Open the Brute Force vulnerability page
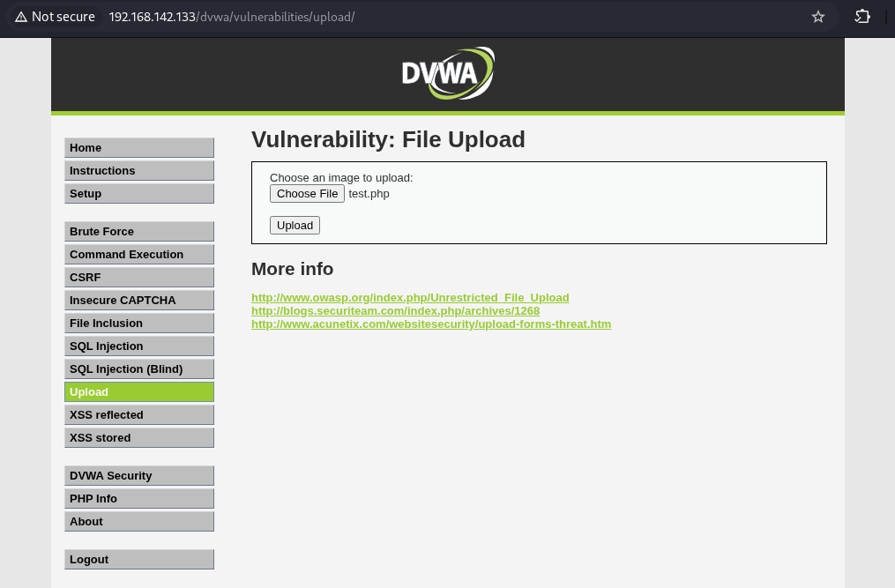Screen dimensions: 895x588 click(x=139, y=232)
